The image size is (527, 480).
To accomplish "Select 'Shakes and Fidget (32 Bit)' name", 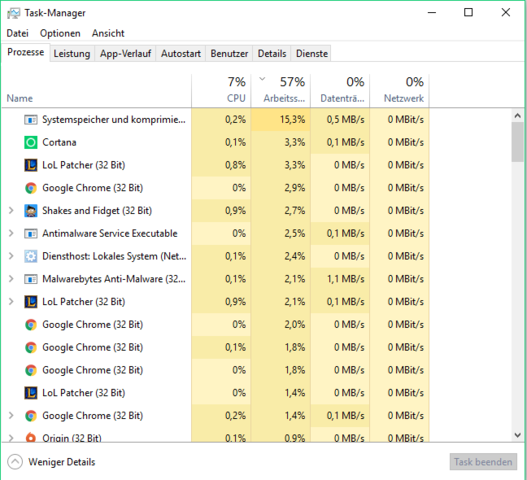I will pos(97,211).
